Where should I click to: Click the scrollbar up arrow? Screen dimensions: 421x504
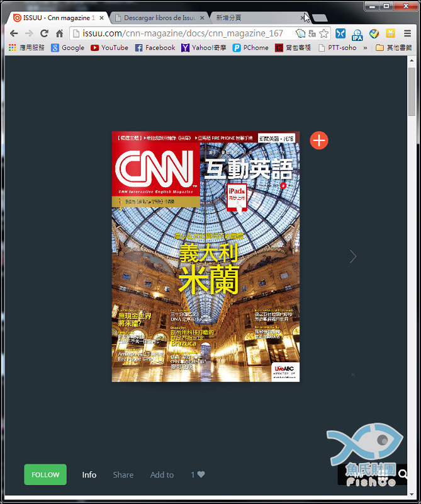[412, 60]
